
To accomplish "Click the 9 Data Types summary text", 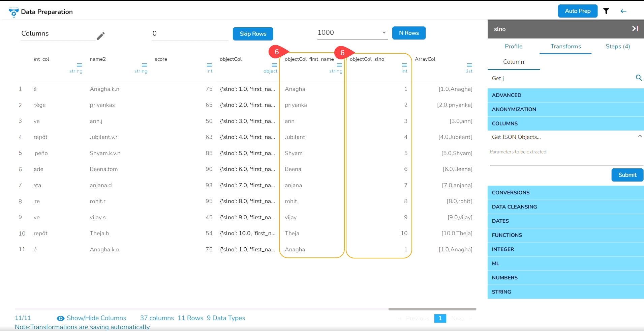I will [226, 318].
